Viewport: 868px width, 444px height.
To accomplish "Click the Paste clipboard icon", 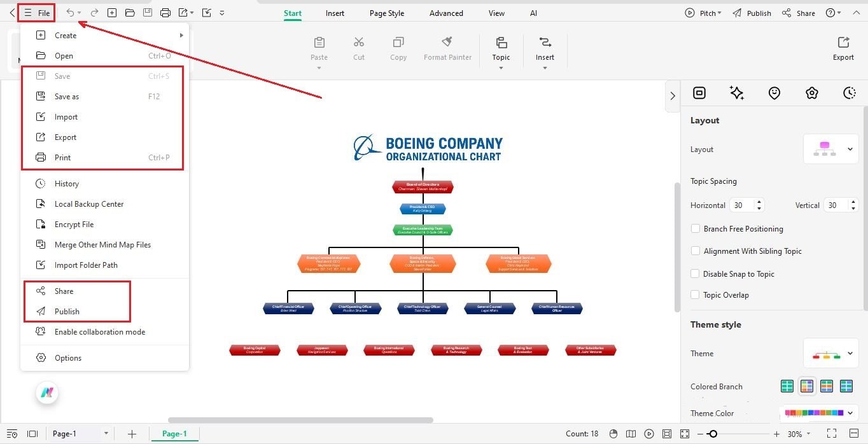I will click(319, 43).
